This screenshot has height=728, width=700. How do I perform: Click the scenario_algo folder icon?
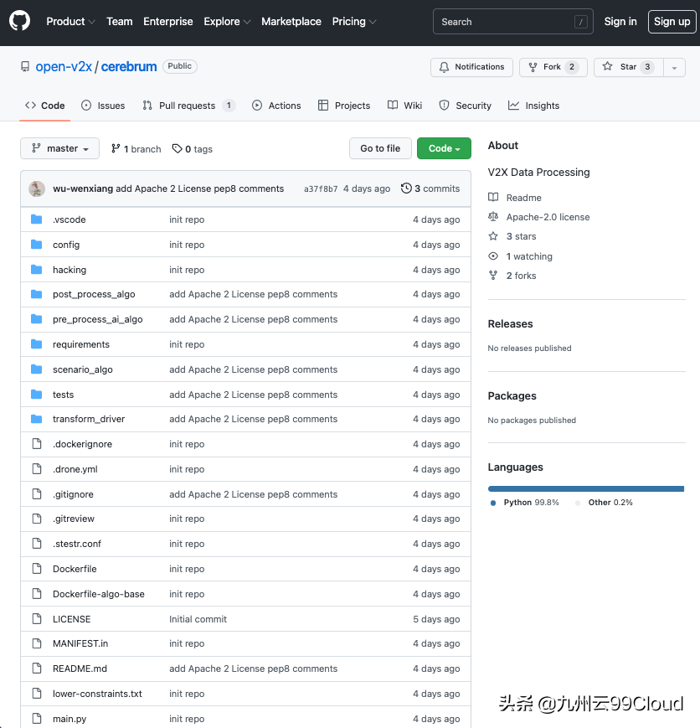pyautogui.click(x=36, y=369)
